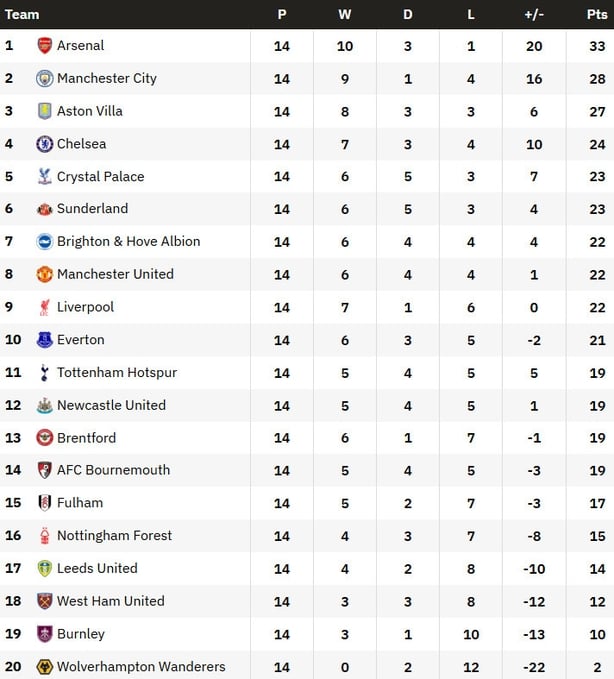Click the Chelsea club badge
This screenshot has height=679, width=614.
(45, 144)
